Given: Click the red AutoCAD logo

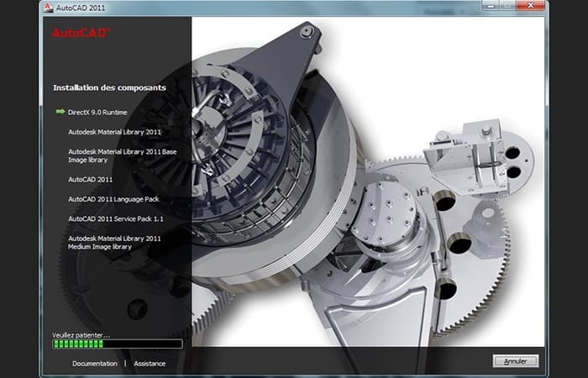Looking at the screenshot, I should pos(81,33).
